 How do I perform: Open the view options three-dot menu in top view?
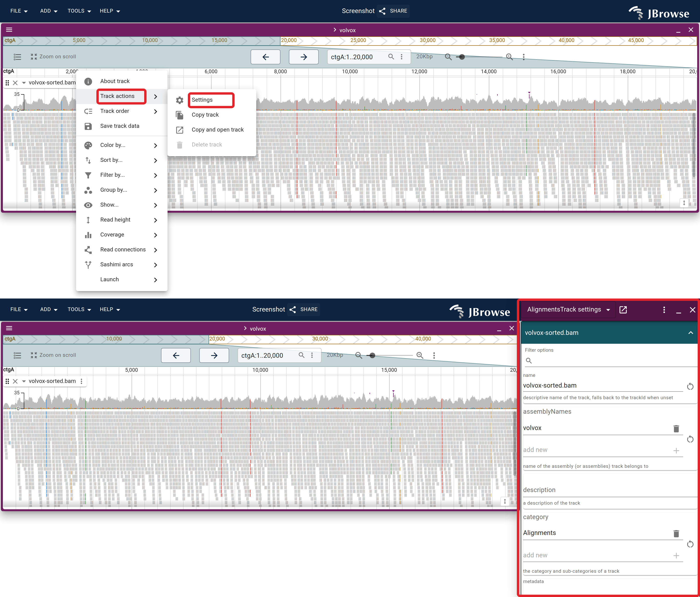pyautogui.click(x=524, y=57)
